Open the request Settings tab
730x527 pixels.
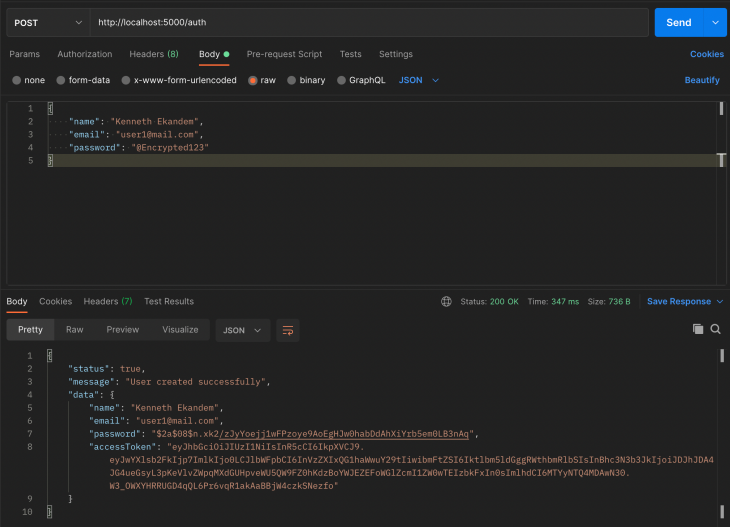[396, 54]
